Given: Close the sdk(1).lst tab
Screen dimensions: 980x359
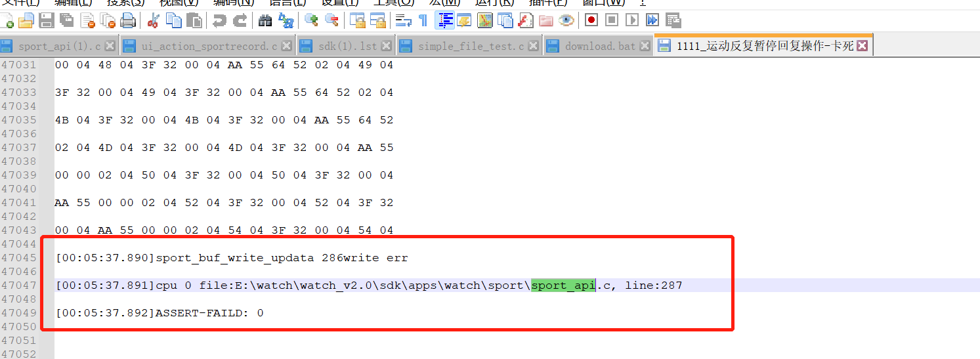Looking at the screenshot, I should (x=387, y=46).
